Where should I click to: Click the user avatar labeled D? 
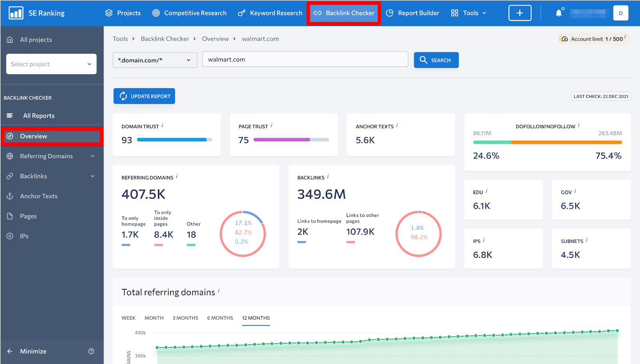pos(621,13)
